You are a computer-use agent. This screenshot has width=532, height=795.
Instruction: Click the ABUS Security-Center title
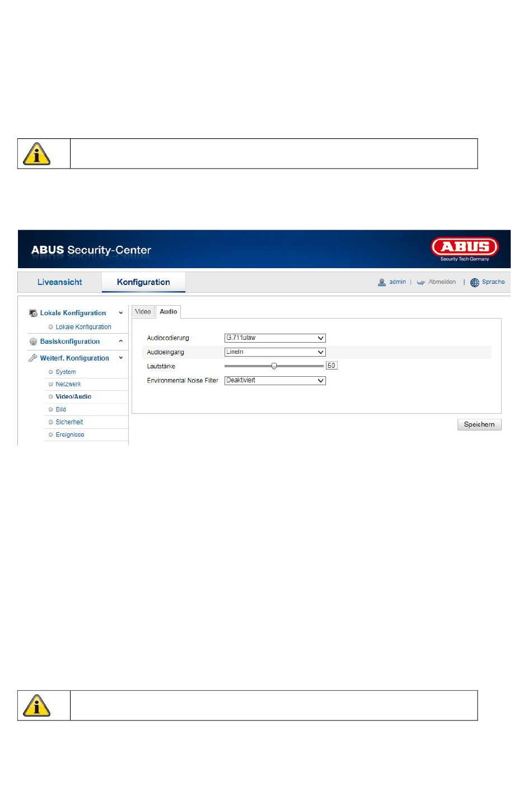[91, 250]
